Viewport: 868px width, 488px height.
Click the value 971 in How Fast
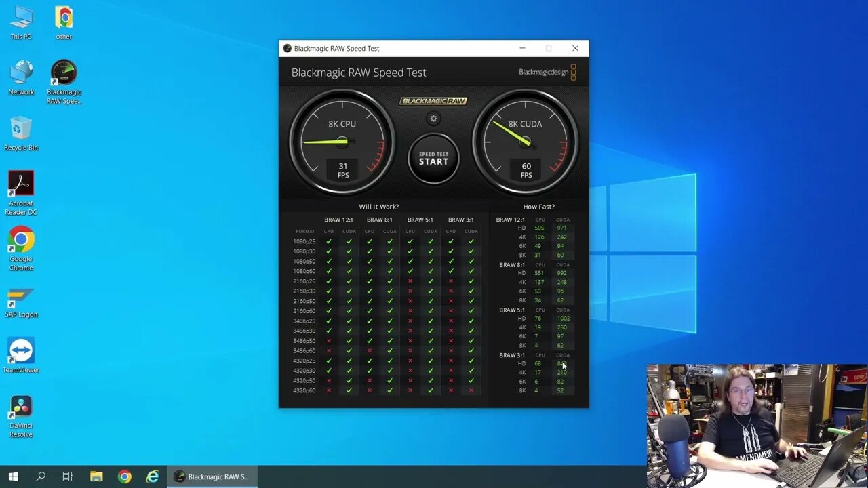point(561,228)
